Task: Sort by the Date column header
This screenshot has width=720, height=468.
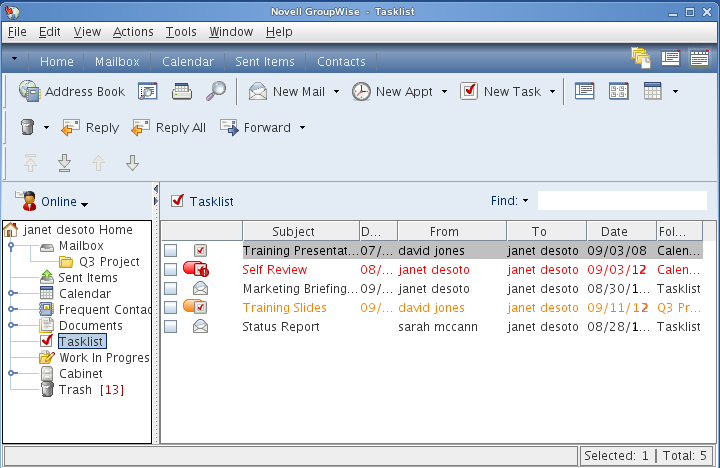Action: point(621,231)
